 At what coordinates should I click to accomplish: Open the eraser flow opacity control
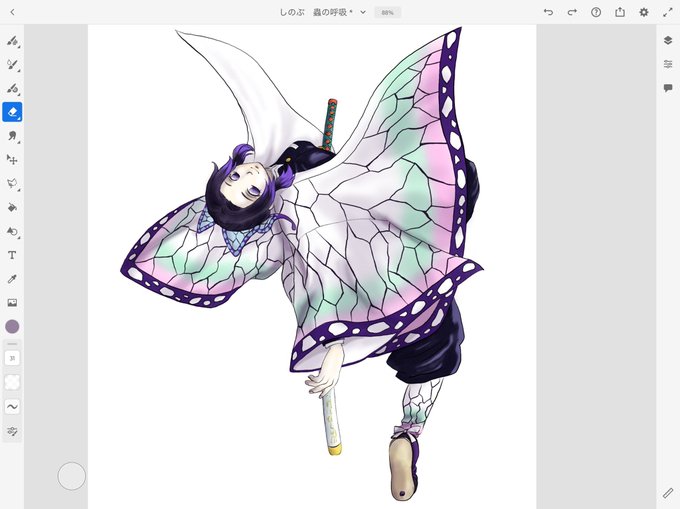[x=12, y=382]
